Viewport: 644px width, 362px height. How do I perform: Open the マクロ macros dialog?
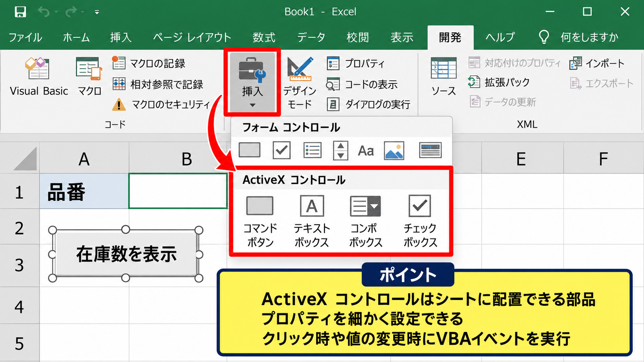pyautogui.click(x=89, y=76)
